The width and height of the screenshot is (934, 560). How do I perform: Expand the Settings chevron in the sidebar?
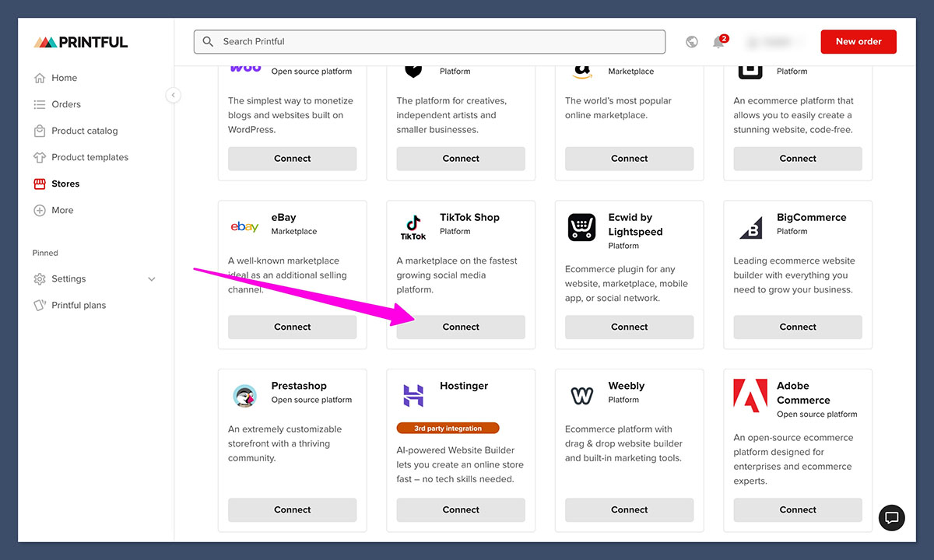click(x=152, y=279)
